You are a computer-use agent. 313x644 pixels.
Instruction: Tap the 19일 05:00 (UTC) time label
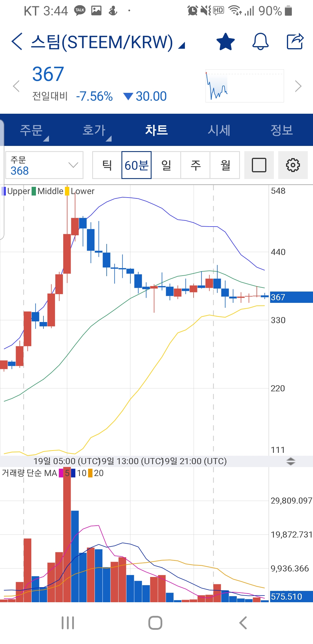click(x=67, y=461)
